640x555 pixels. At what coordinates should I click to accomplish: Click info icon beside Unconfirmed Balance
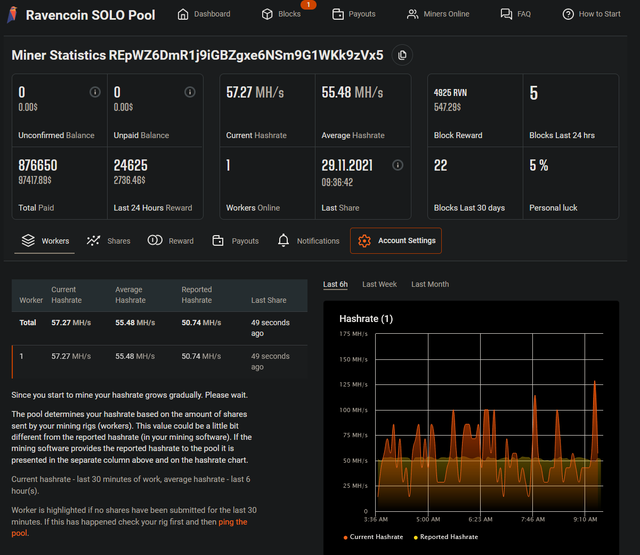point(95,92)
